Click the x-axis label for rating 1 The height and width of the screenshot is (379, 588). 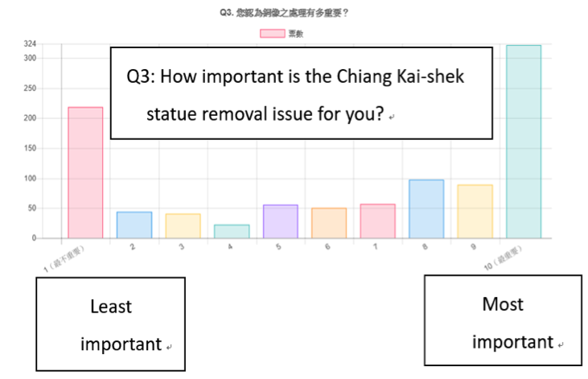click(64, 258)
